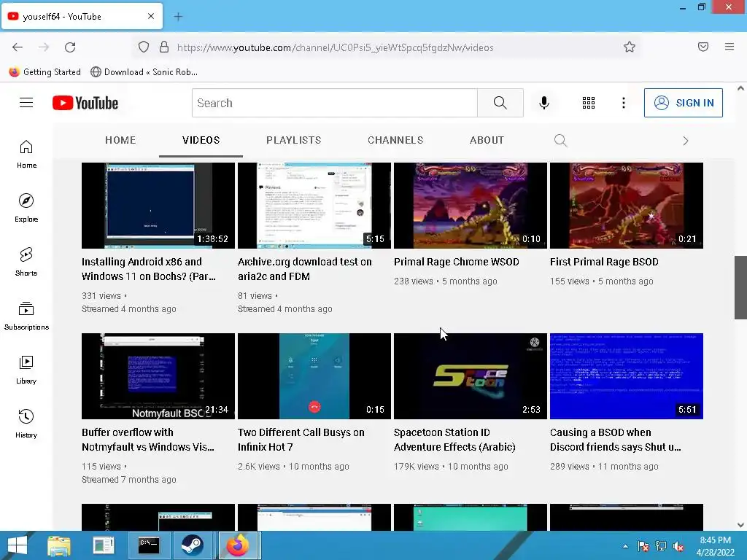Image resolution: width=747 pixels, height=560 pixels.
Task: Click the YouTube logo
Action: click(85, 103)
